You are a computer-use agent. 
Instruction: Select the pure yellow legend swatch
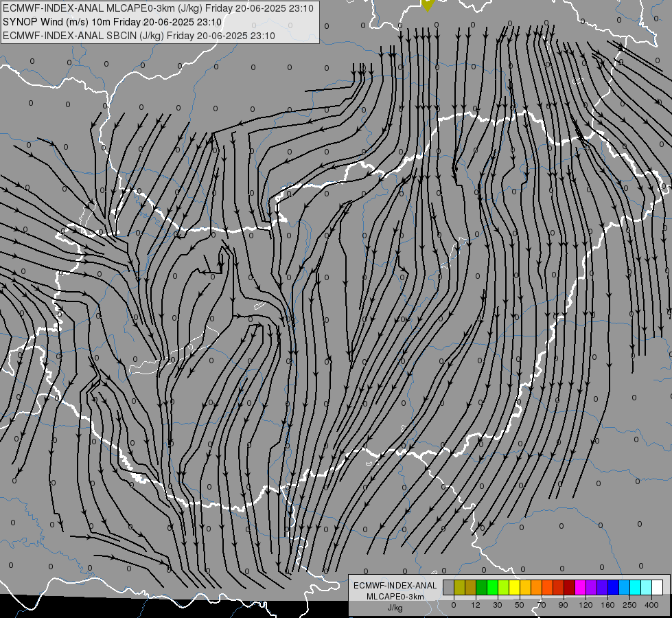(515, 587)
